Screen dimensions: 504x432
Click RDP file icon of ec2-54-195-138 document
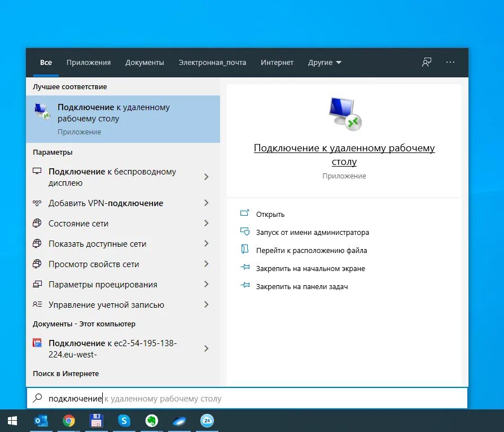tap(37, 343)
